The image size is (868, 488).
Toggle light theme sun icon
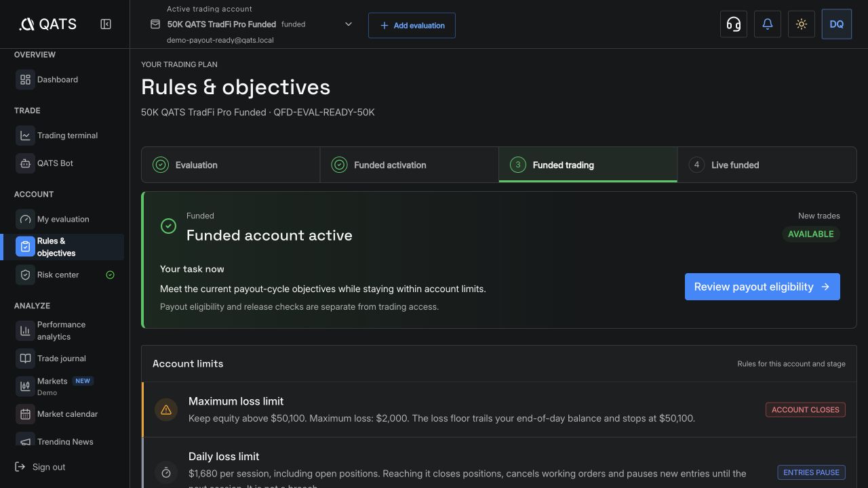(x=801, y=24)
